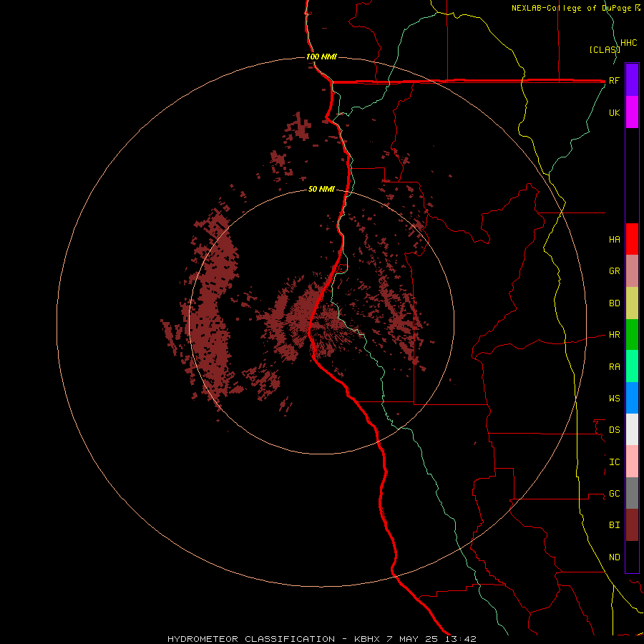Viewport: 644px width, 644px height.
Task: Pick the blue WS legend color swatch
Action: click(632, 398)
